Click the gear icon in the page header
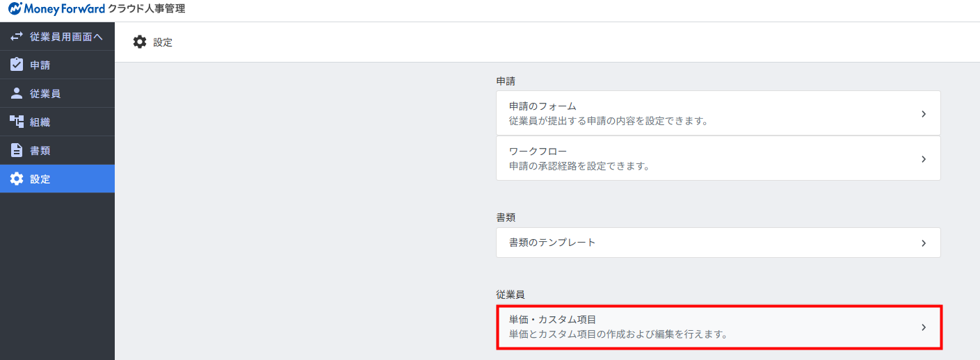 coord(140,42)
